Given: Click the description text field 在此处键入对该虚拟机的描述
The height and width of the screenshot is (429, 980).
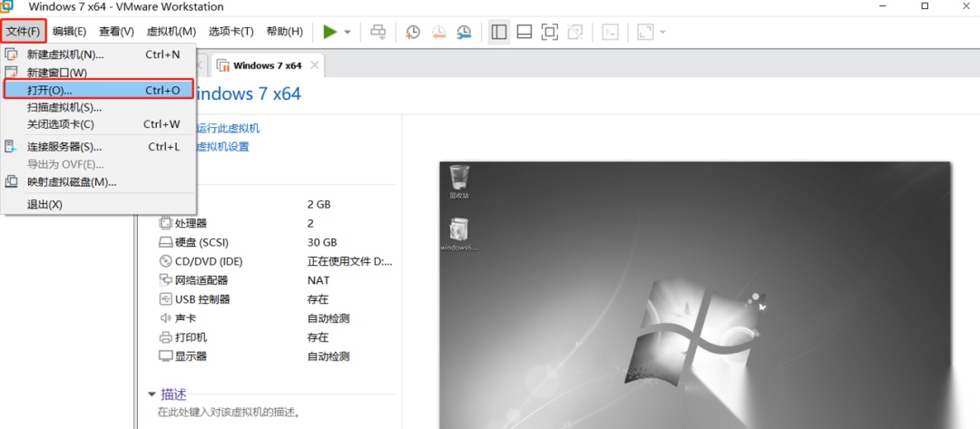Looking at the screenshot, I should coord(230,412).
